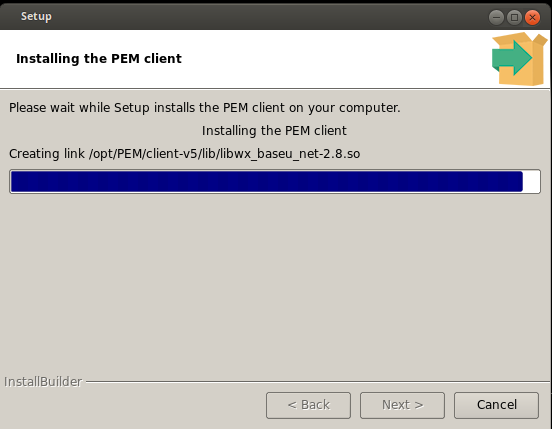Viewport: 552px width, 429px height.
Task: Click the disabled < Back button
Action: click(308, 405)
